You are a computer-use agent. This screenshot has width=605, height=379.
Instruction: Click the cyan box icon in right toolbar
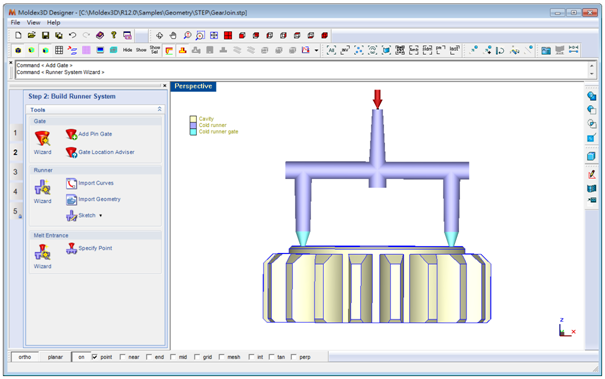[591, 156]
